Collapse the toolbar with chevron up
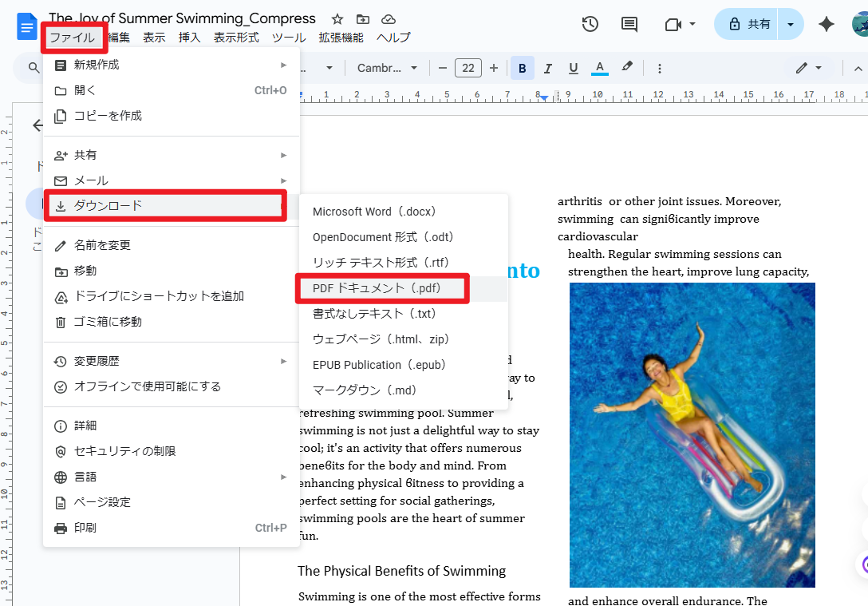 pyautogui.click(x=858, y=69)
